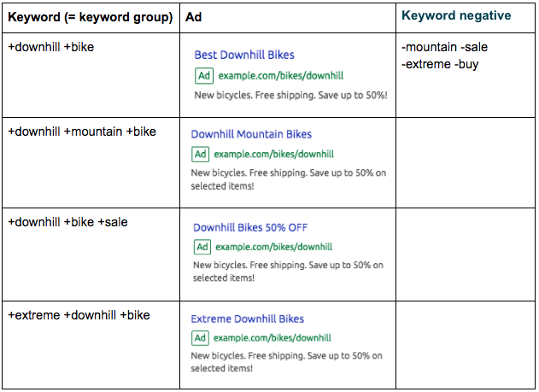Select the Keyword (= keyword group) column header
The width and height of the screenshot is (539, 392).
pyautogui.click(x=90, y=17)
